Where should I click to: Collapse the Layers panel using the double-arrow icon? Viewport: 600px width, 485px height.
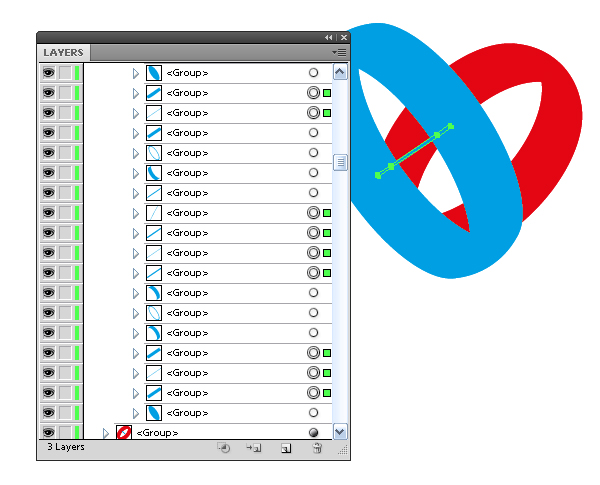click(x=328, y=38)
